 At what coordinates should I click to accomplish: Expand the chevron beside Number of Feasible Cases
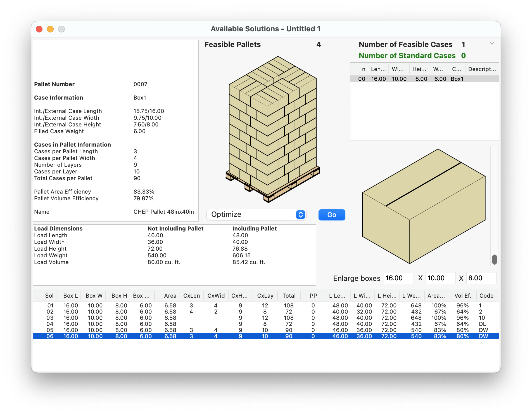tap(492, 44)
